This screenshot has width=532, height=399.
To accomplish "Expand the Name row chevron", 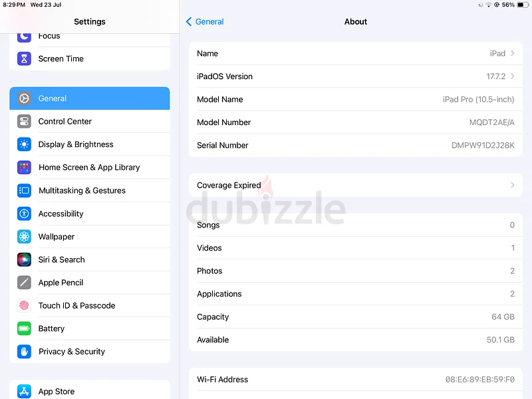I will (x=512, y=53).
